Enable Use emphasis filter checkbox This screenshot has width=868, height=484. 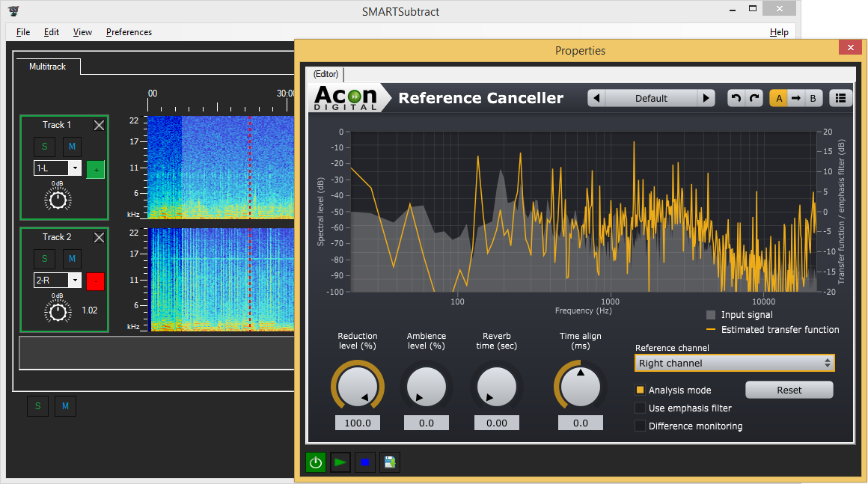coord(640,408)
